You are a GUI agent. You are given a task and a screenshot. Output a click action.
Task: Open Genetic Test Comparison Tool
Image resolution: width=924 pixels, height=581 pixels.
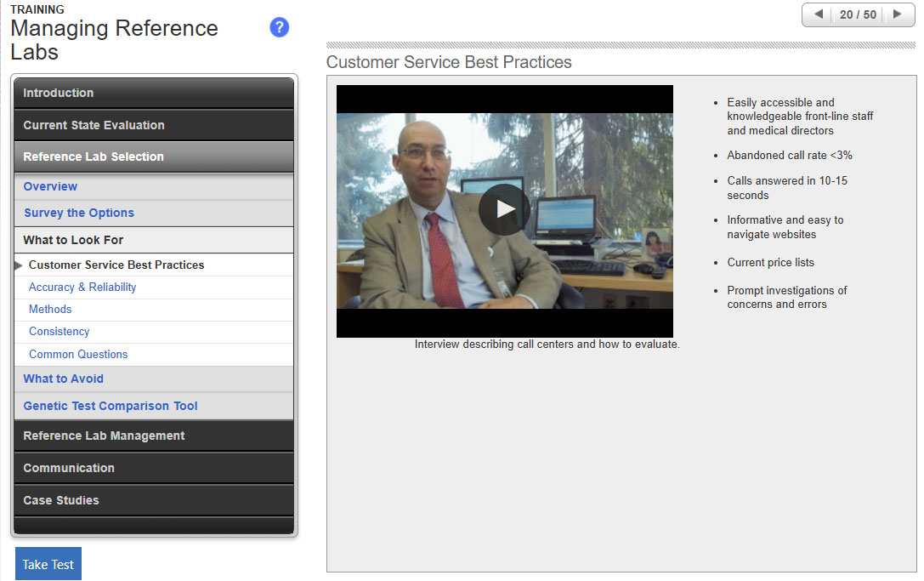pyautogui.click(x=111, y=406)
